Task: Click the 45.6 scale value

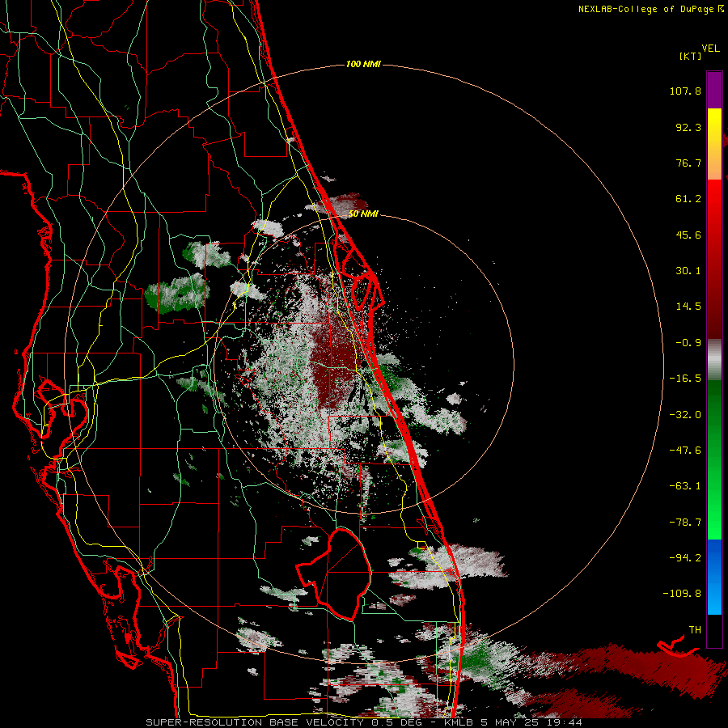Action: (x=688, y=235)
